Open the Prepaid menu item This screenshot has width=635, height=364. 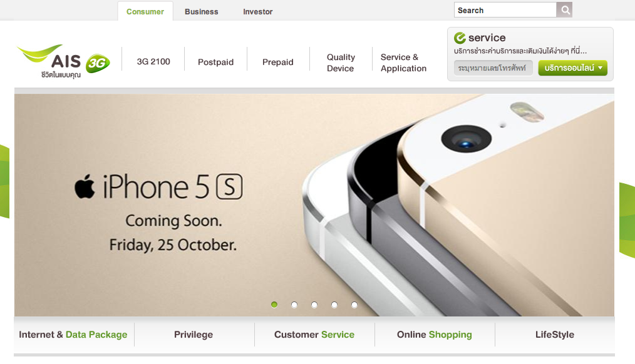[278, 62]
